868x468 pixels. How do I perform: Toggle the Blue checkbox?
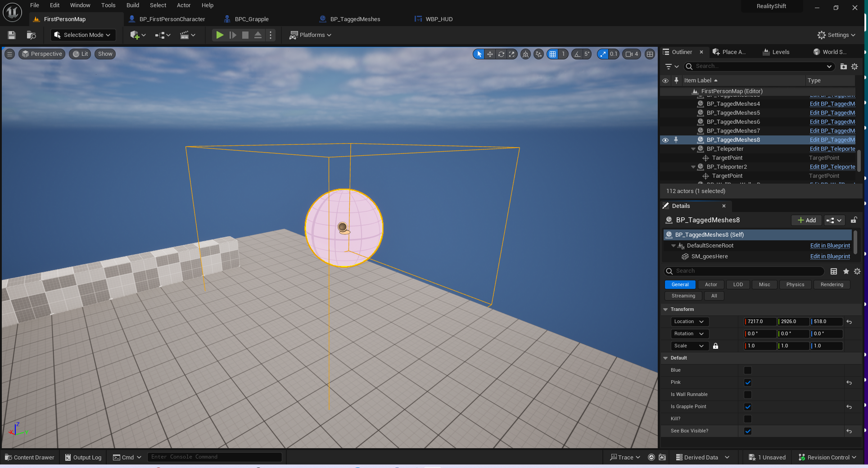[x=748, y=370]
